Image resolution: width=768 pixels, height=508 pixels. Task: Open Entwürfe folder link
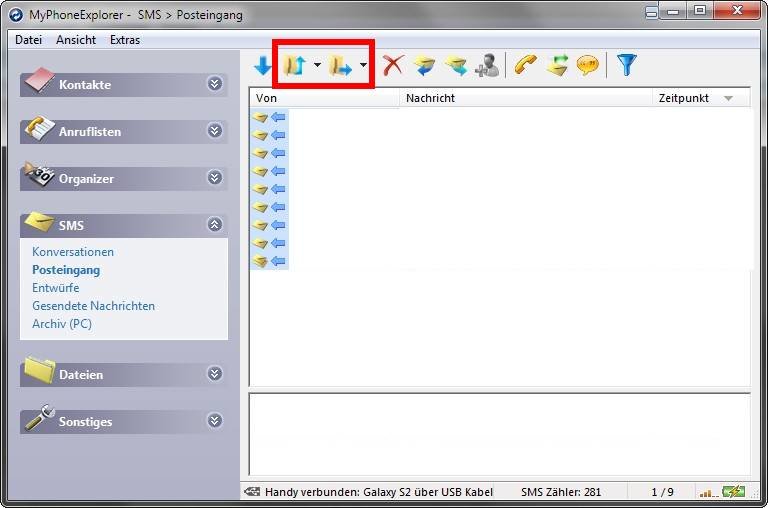(x=56, y=288)
